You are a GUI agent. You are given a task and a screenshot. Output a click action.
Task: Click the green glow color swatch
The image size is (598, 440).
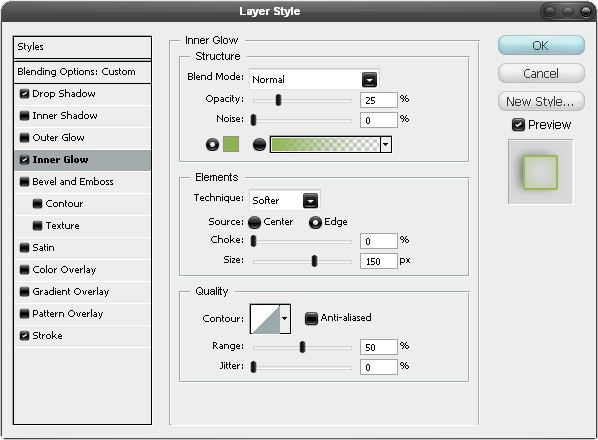coord(231,144)
